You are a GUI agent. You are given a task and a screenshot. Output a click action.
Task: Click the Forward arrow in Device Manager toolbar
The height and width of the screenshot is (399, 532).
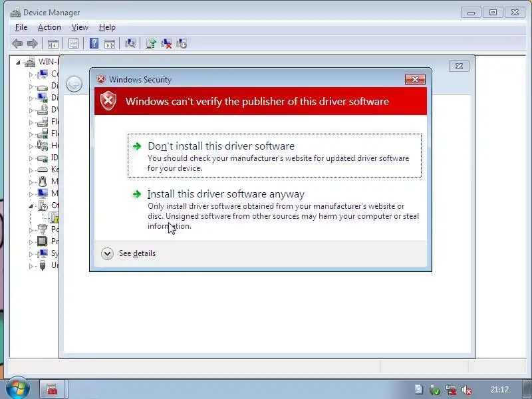[32, 43]
